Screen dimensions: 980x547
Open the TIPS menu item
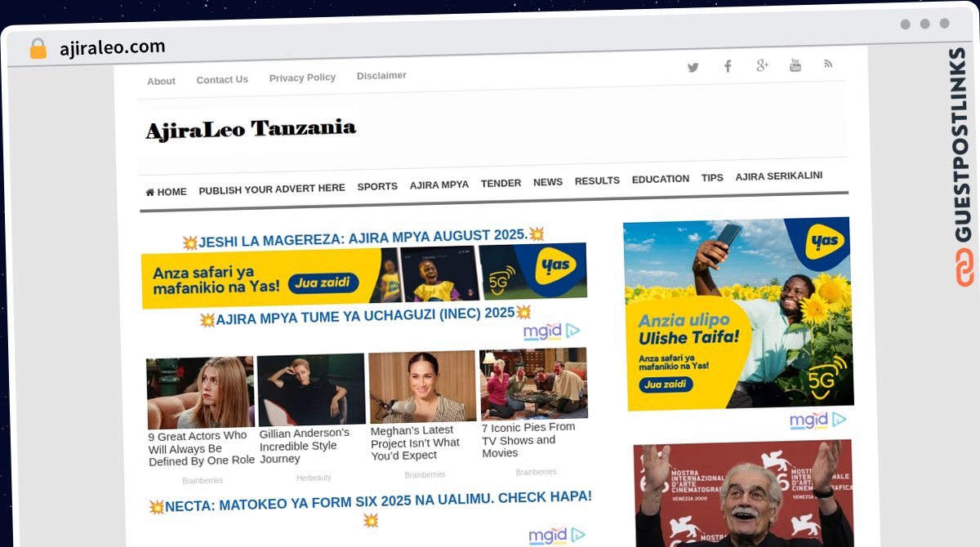coord(712,177)
